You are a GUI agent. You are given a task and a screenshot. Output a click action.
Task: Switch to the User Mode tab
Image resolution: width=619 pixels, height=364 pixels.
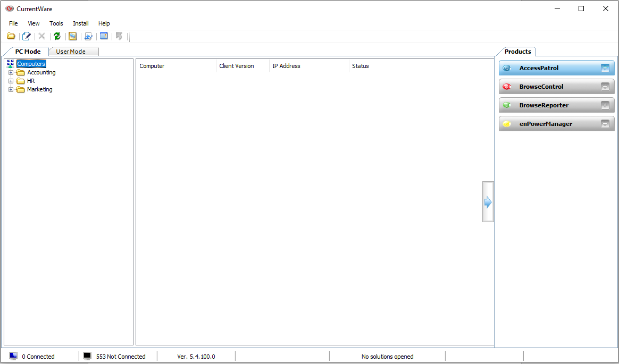(x=74, y=52)
